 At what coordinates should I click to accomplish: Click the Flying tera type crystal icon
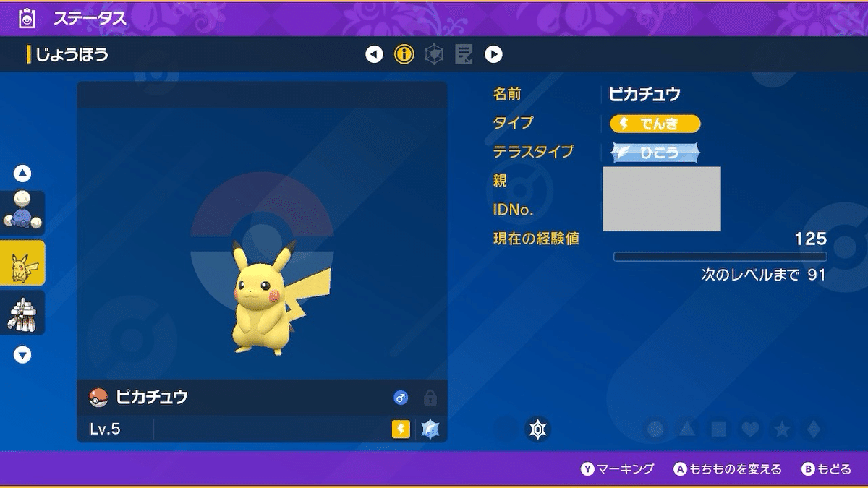pyautogui.click(x=431, y=429)
